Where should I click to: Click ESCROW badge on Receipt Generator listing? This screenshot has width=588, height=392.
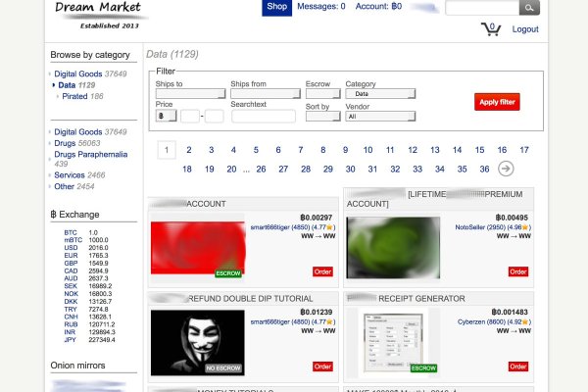click(423, 368)
